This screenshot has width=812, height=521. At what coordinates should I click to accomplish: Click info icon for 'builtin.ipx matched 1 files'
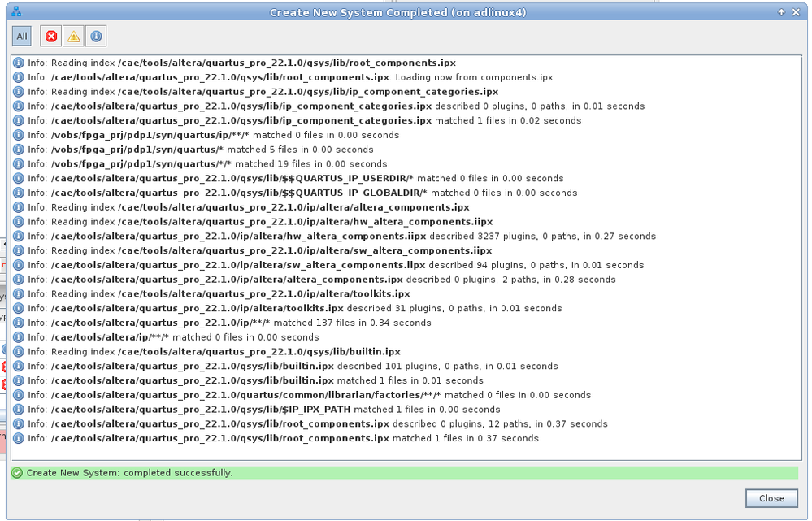point(19,380)
